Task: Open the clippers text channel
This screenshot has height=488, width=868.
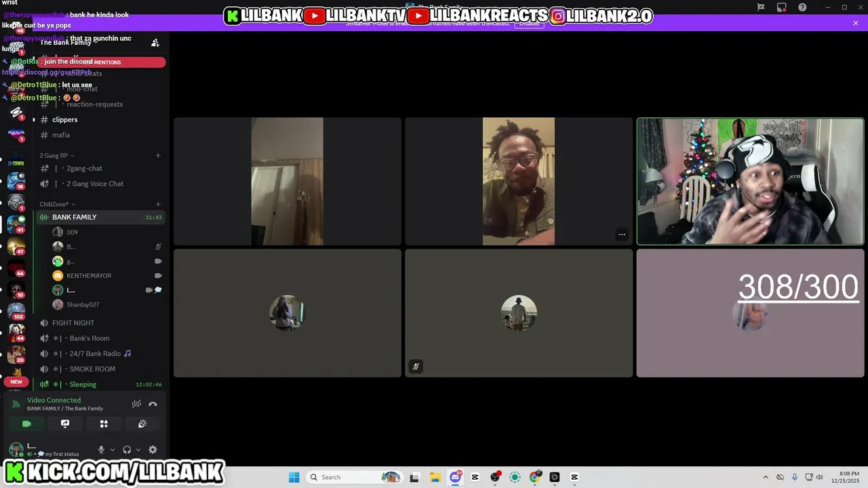Action: pos(65,119)
